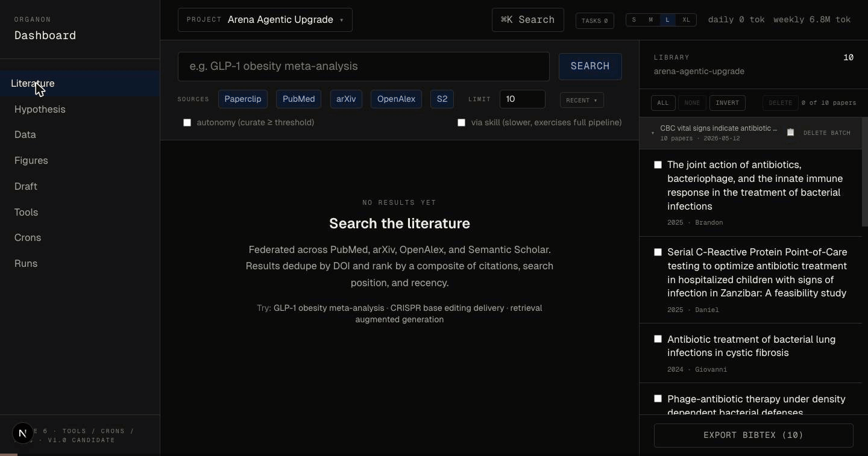Invert the paper selection
Screen dimensions: 868x456
coord(728,102)
